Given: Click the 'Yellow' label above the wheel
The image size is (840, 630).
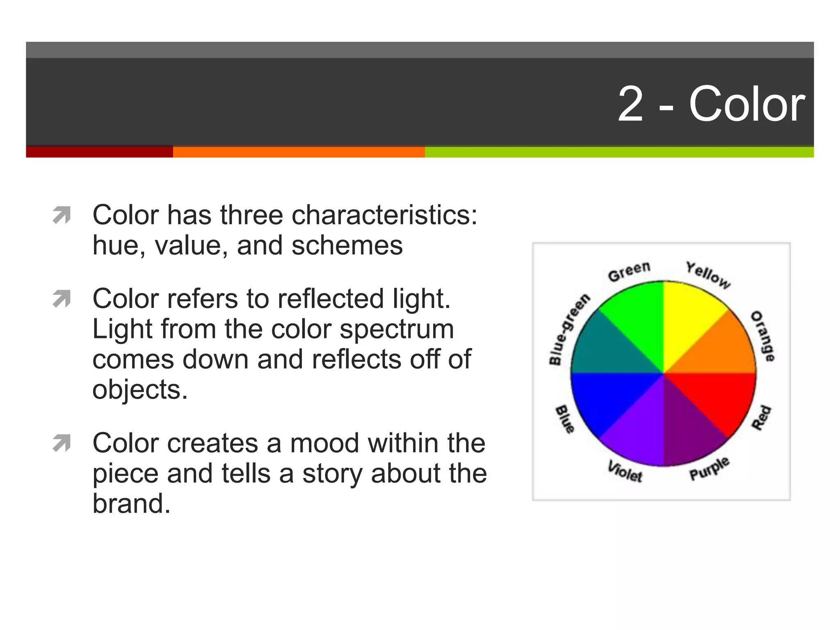Looking at the screenshot, I should tap(708, 275).
